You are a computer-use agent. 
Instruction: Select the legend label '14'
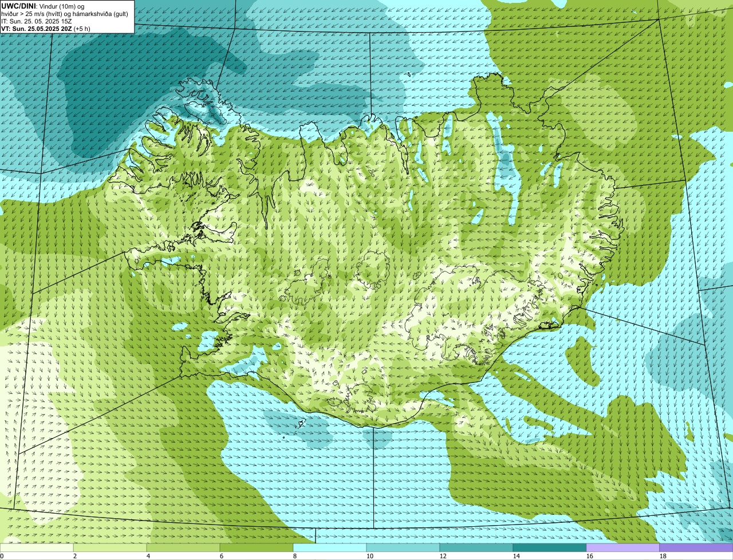pos(517,556)
